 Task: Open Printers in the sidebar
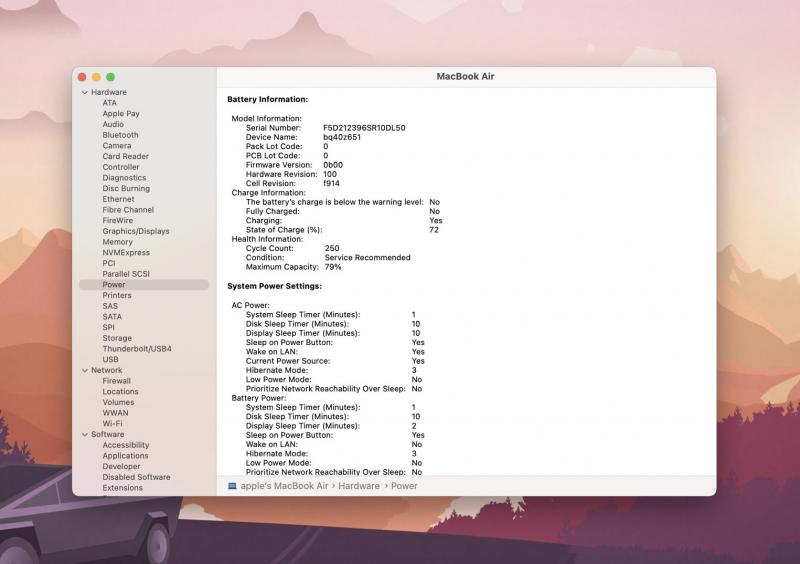[117, 296]
